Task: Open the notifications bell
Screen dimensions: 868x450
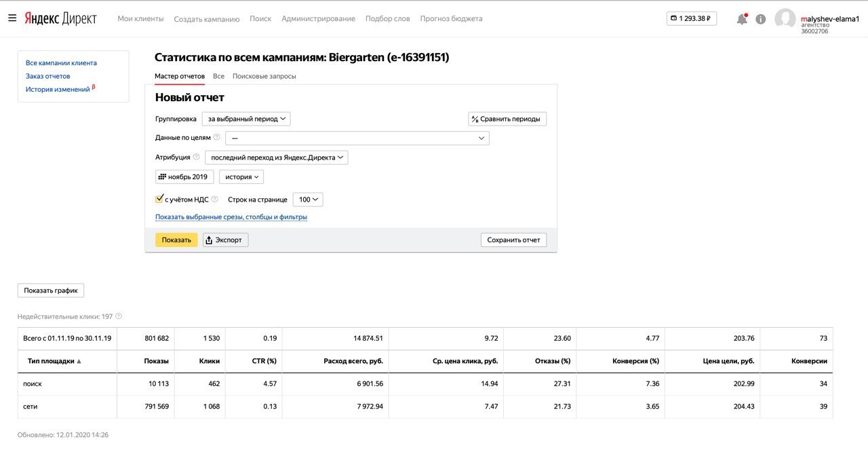Action: 742,19
